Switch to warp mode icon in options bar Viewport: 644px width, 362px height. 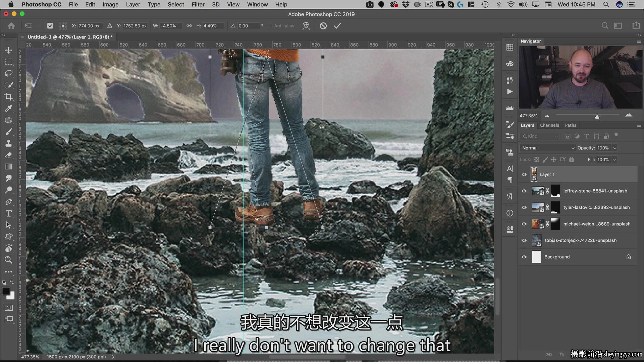click(x=306, y=26)
